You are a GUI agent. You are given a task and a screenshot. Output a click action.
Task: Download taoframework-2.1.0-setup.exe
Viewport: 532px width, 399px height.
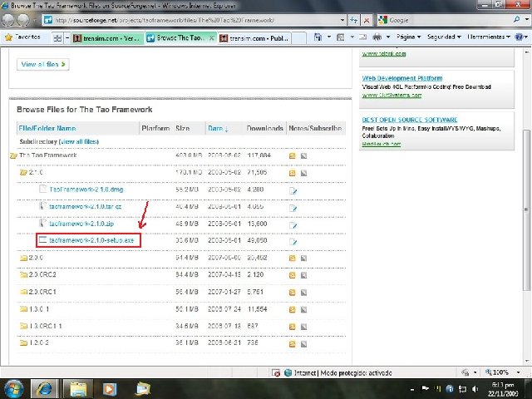coord(91,240)
